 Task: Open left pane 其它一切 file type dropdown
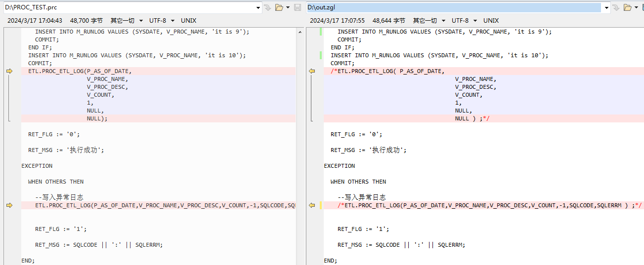click(x=127, y=20)
